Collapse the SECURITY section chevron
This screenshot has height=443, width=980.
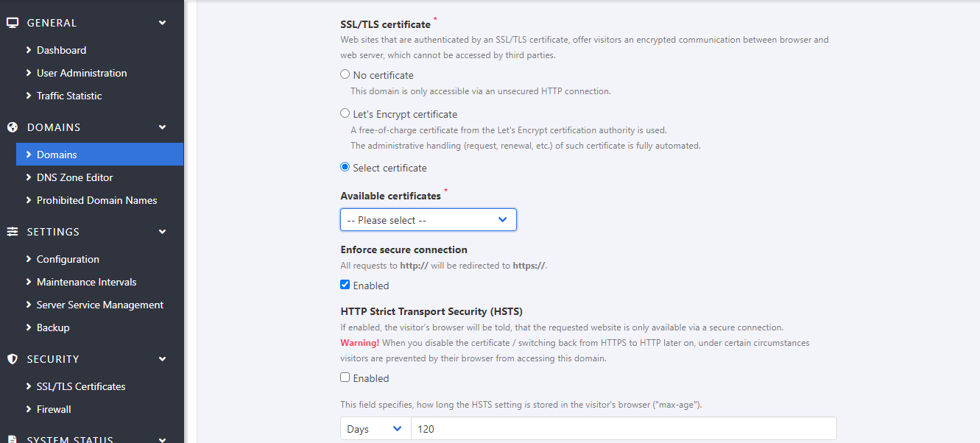163,359
